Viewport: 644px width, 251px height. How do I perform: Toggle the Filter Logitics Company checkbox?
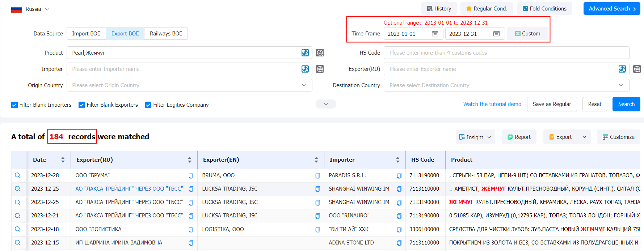point(148,105)
